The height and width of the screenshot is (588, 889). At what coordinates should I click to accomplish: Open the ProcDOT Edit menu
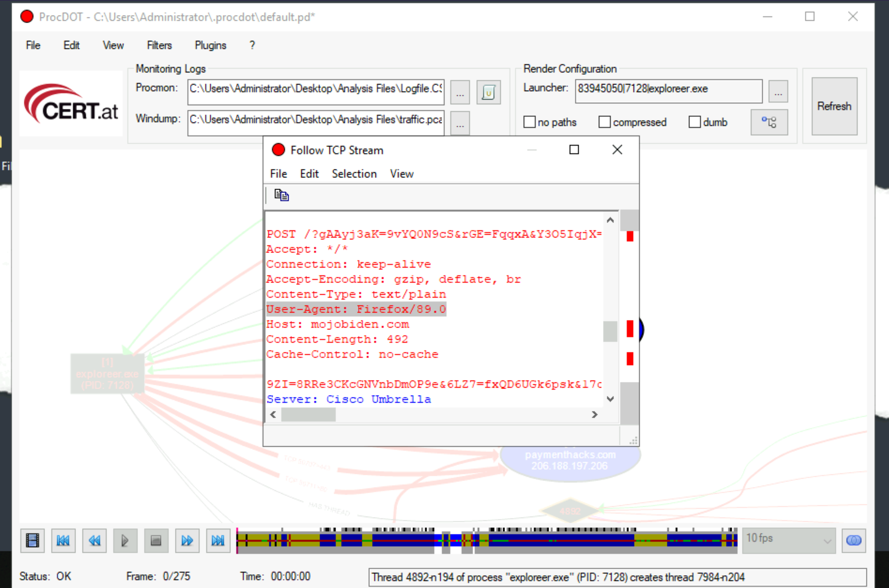[x=71, y=45]
